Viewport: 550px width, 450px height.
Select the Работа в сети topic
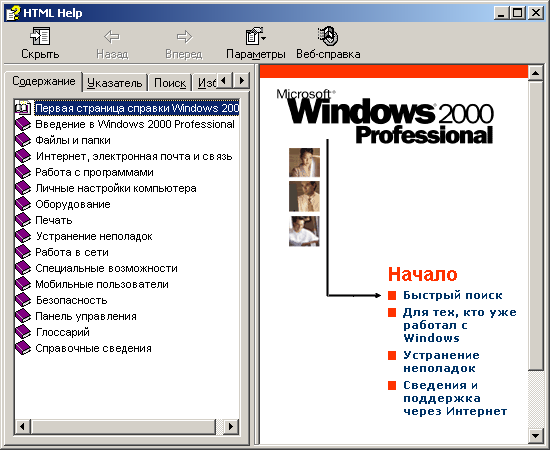[x=72, y=252]
